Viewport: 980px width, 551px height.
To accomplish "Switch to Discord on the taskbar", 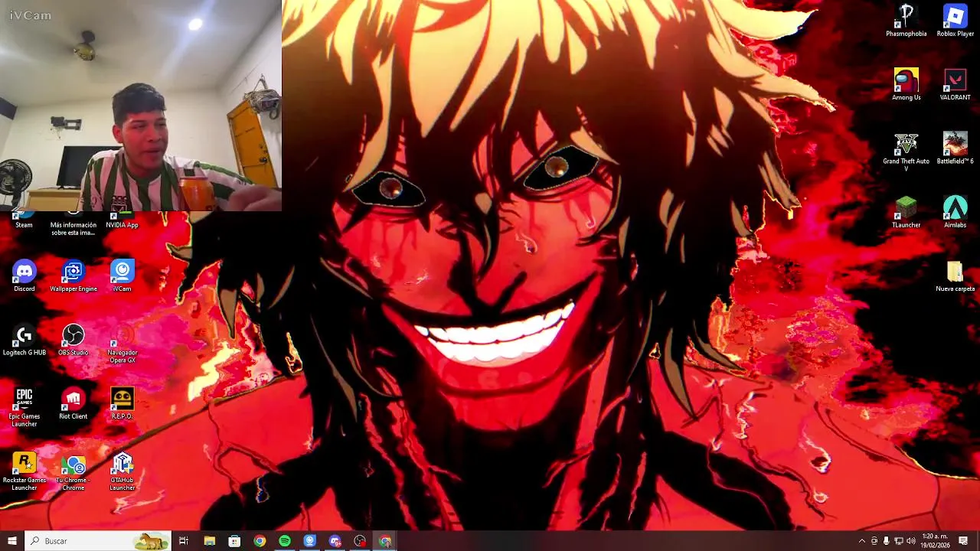I will point(335,541).
